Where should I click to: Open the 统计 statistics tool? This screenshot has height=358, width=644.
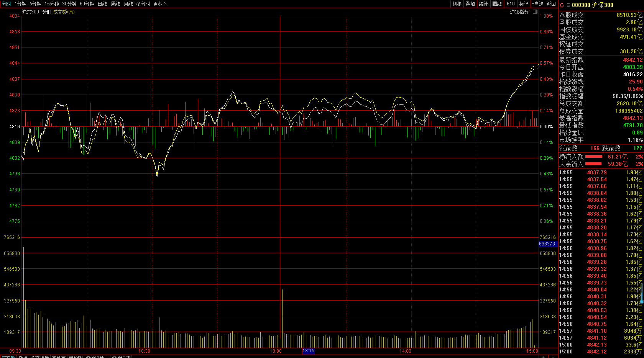pyautogui.click(x=483, y=4)
